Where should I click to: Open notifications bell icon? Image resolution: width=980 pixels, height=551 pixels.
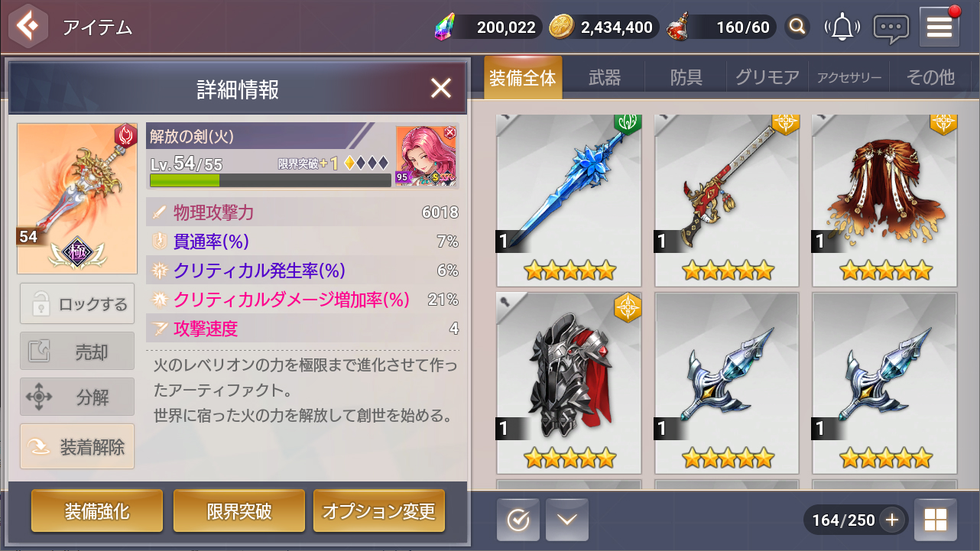(842, 28)
